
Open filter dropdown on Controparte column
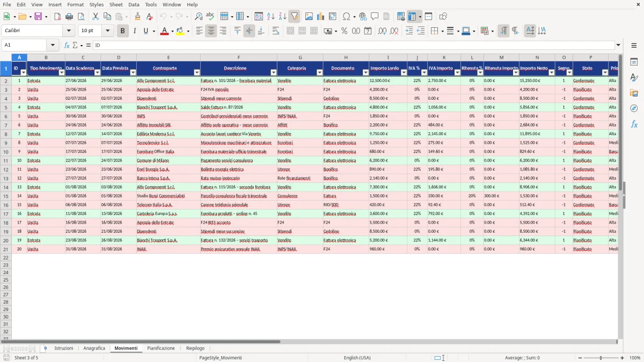(x=196, y=72)
